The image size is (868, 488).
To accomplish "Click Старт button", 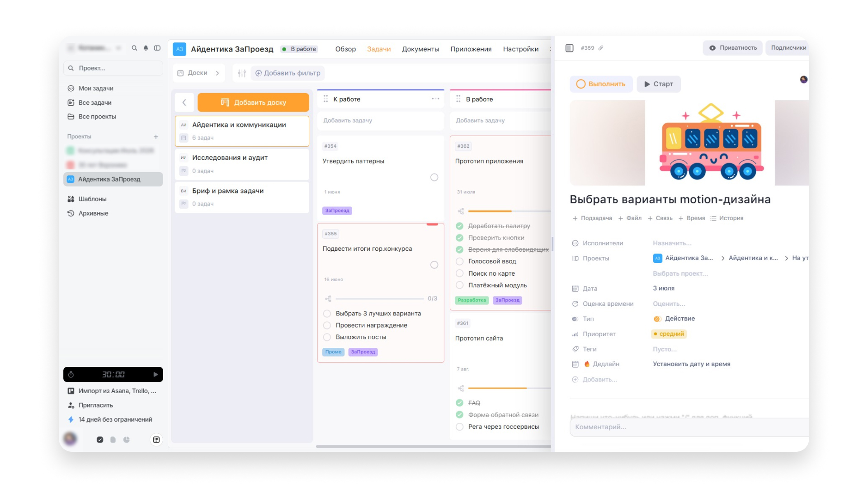I will tap(659, 84).
